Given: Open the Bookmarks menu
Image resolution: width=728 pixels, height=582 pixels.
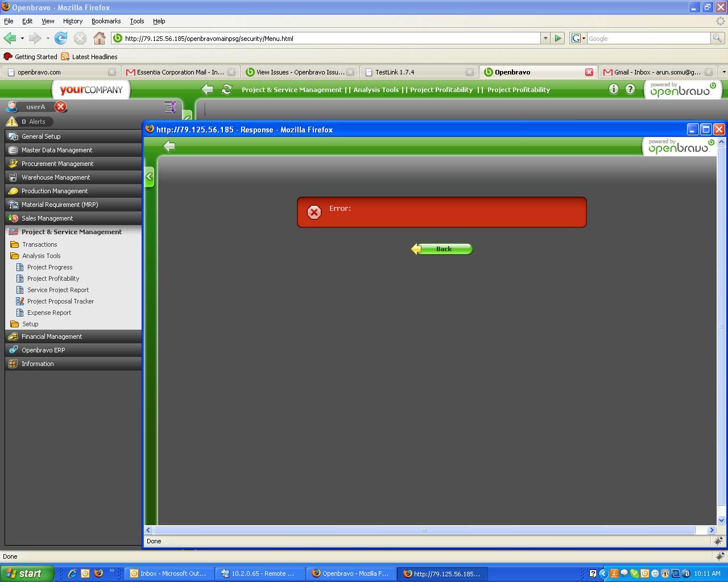Looking at the screenshot, I should point(106,21).
